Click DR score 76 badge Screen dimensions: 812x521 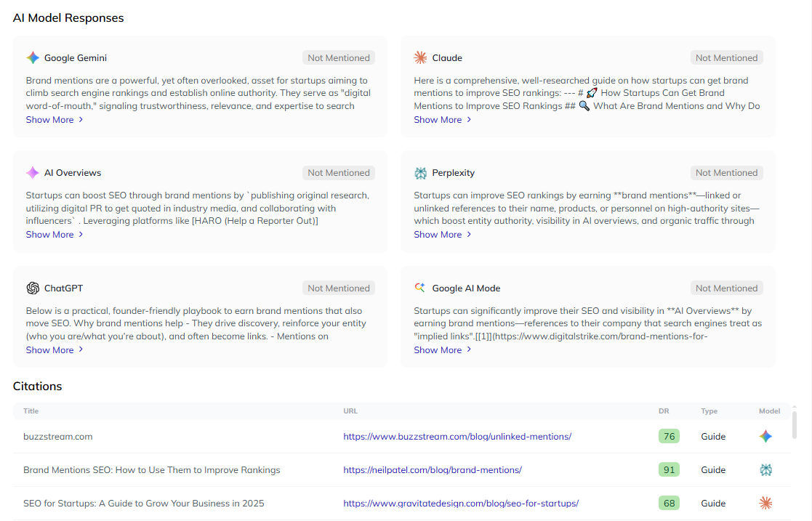coord(669,436)
